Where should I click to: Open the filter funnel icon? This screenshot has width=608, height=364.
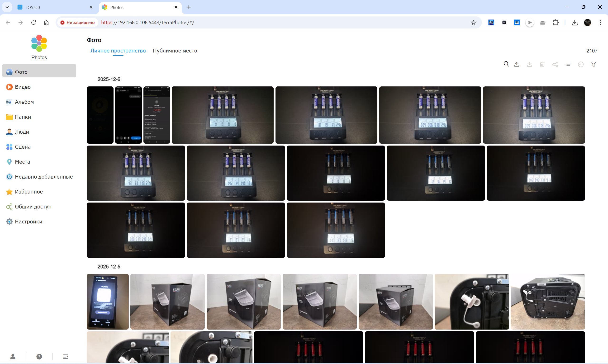point(593,64)
